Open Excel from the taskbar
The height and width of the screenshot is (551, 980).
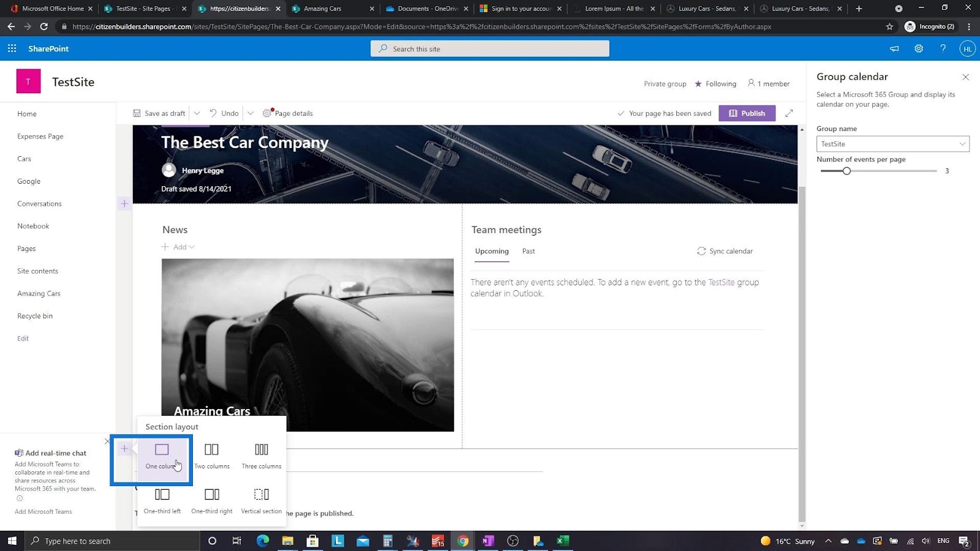coord(563,541)
